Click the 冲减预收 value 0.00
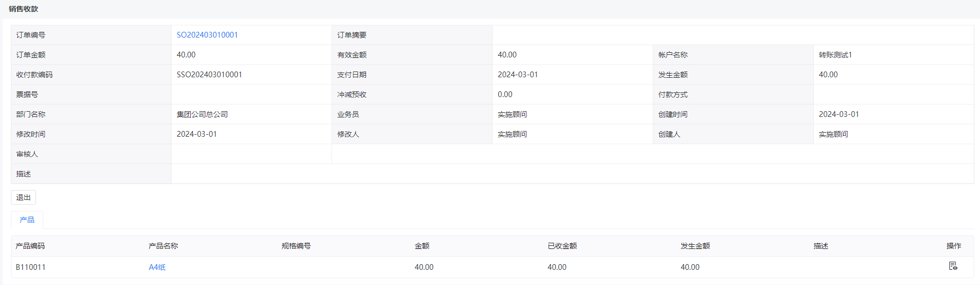980x285 pixels. 505,94
